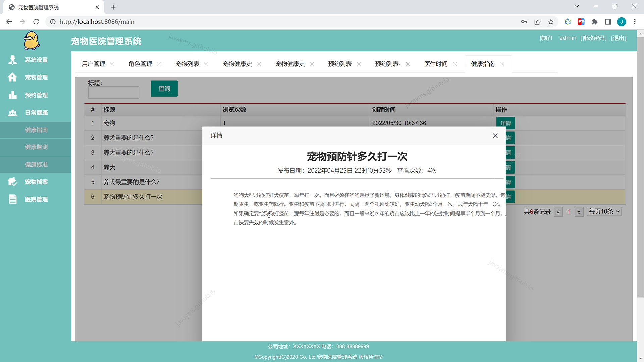Click the 宠物档案 tag icon

coord(12,182)
